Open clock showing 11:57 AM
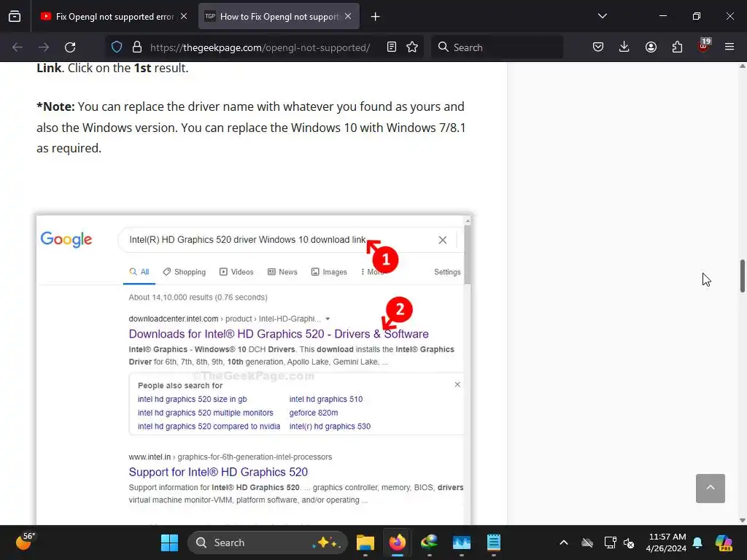Screen dimensions: 747x560 point(666,542)
